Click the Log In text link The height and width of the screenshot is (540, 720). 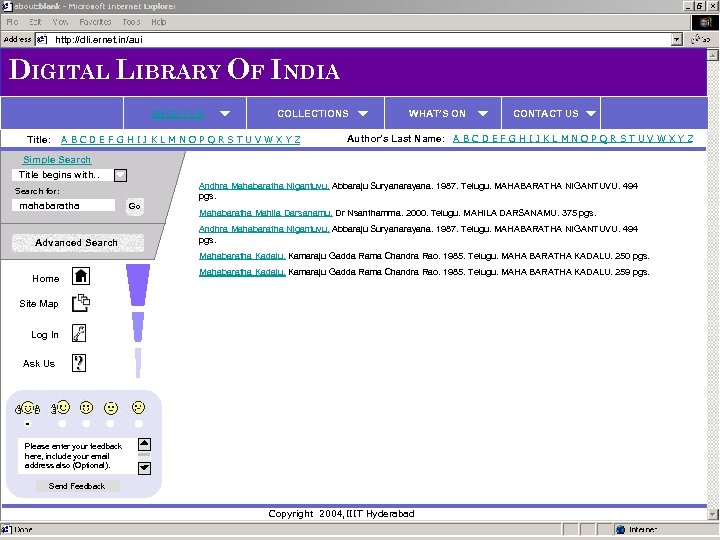point(45,335)
